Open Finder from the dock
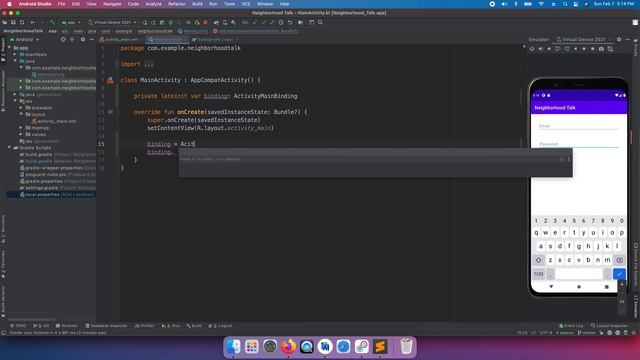640x360 pixels. pos(233,347)
